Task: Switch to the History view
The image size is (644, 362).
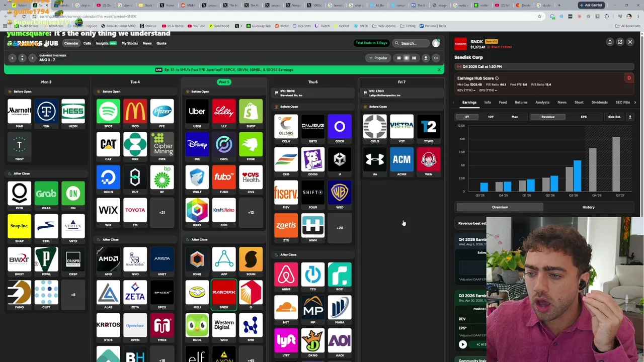Action: pyautogui.click(x=588, y=207)
